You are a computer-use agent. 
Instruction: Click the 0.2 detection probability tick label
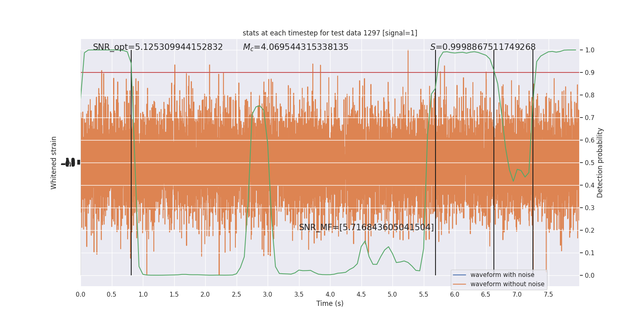pos(590,231)
